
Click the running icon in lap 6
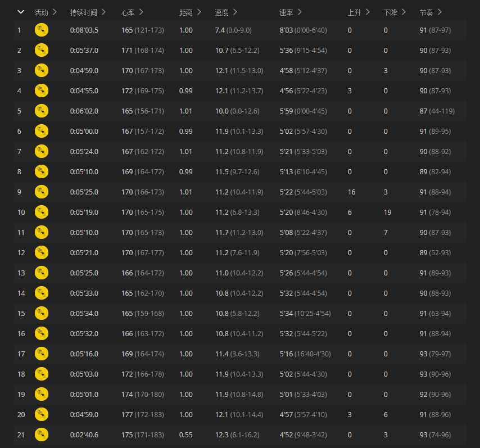click(x=42, y=131)
